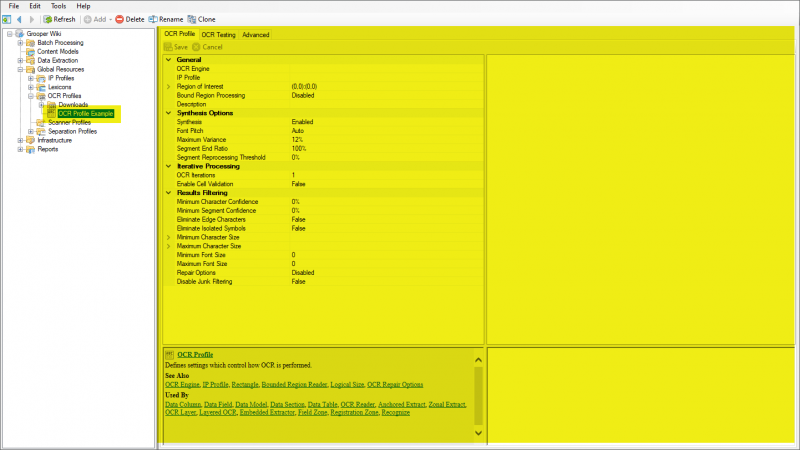The width and height of the screenshot is (800, 450).
Task: Open the OCR Profile help heading link
Action: tap(195, 355)
